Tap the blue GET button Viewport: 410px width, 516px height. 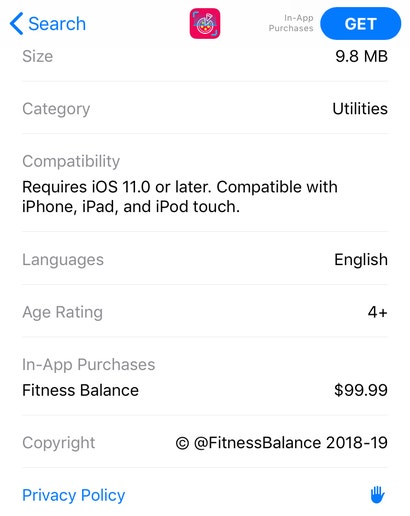361,24
